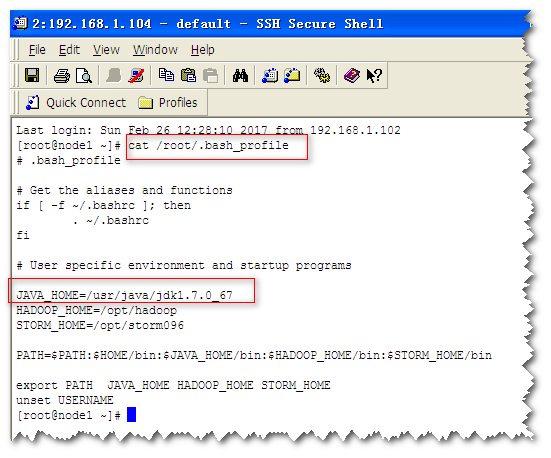Click the Copy toolbar icon
The height and width of the screenshot is (458, 551).
click(x=166, y=75)
